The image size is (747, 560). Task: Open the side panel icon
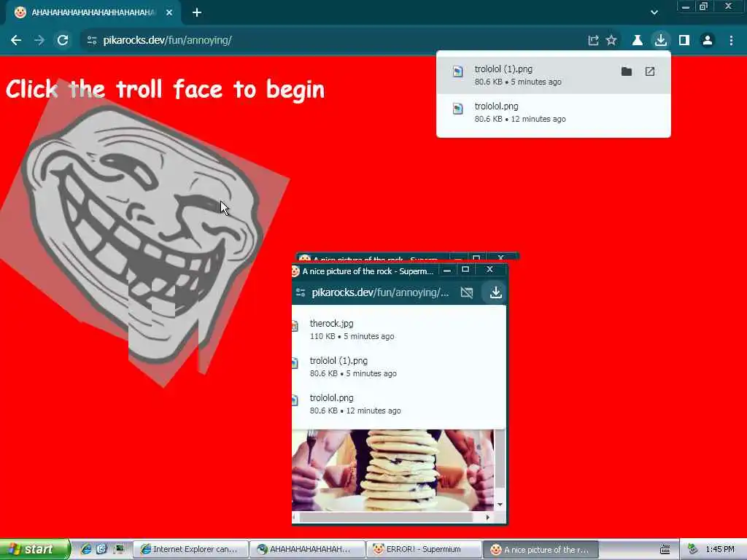click(x=684, y=41)
